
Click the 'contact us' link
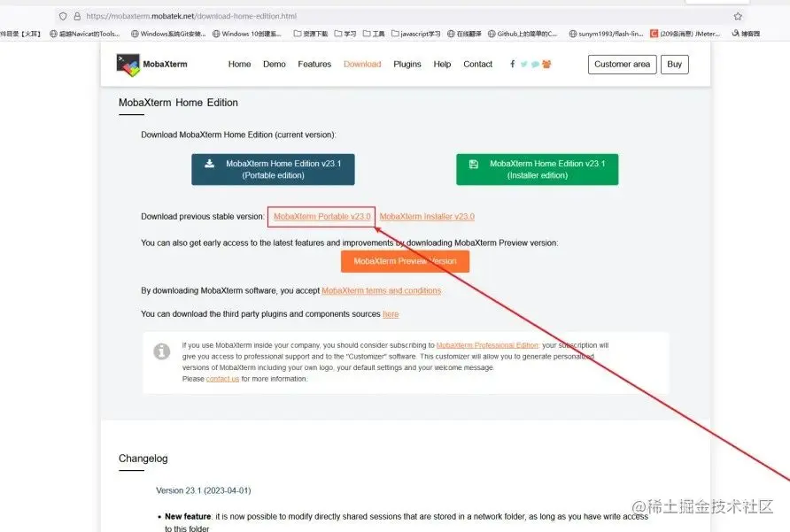pyautogui.click(x=222, y=379)
